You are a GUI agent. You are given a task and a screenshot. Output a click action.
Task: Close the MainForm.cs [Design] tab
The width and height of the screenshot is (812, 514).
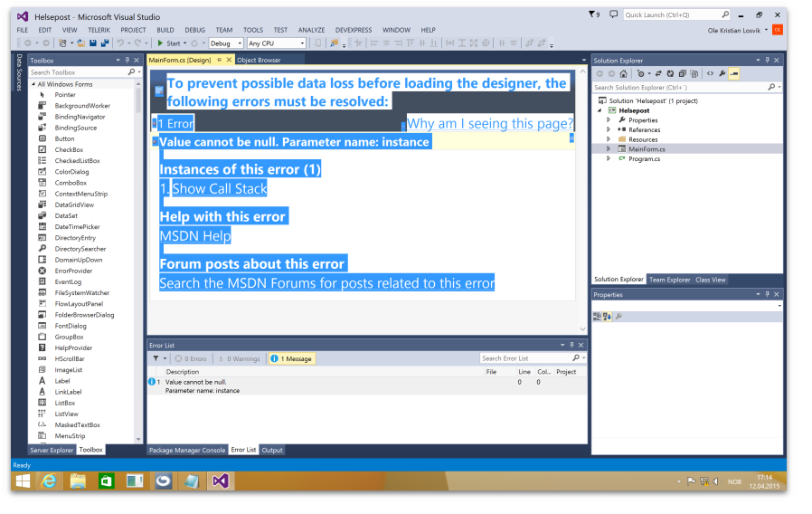pos(229,60)
